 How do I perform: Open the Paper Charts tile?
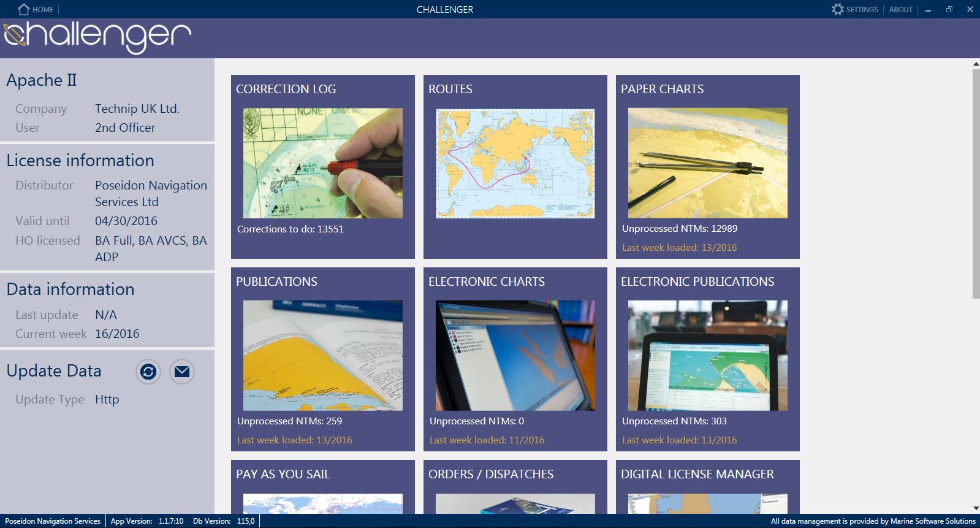[x=708, y=167]
